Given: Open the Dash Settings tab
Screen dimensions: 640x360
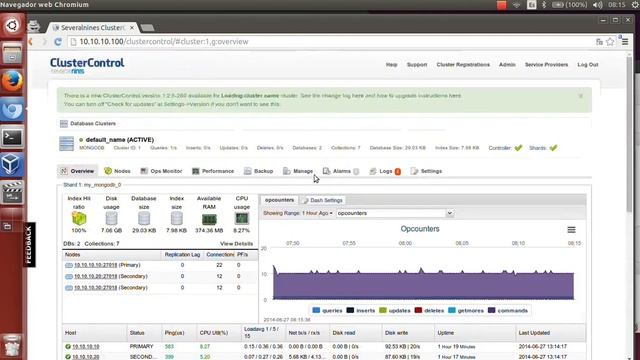Looking at the screenshot, I should 323,200.
